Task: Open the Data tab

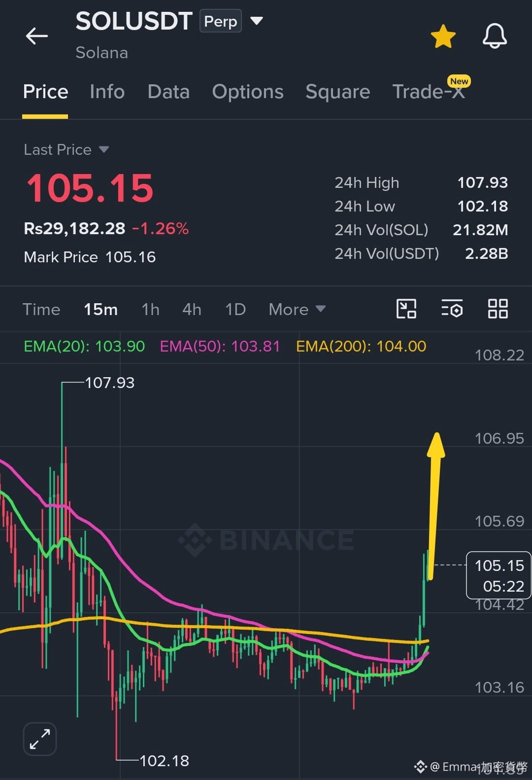Action: coord(168,92)
